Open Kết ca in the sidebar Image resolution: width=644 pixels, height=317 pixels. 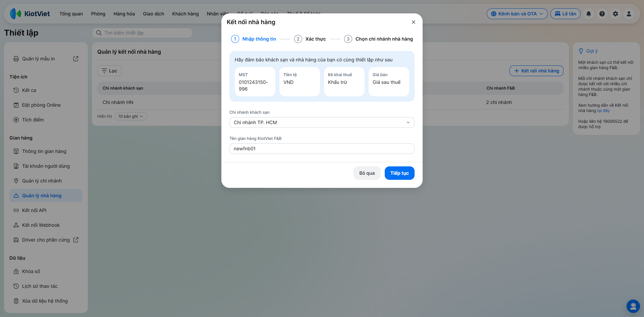pyautogui.click(x=46, y=90)
